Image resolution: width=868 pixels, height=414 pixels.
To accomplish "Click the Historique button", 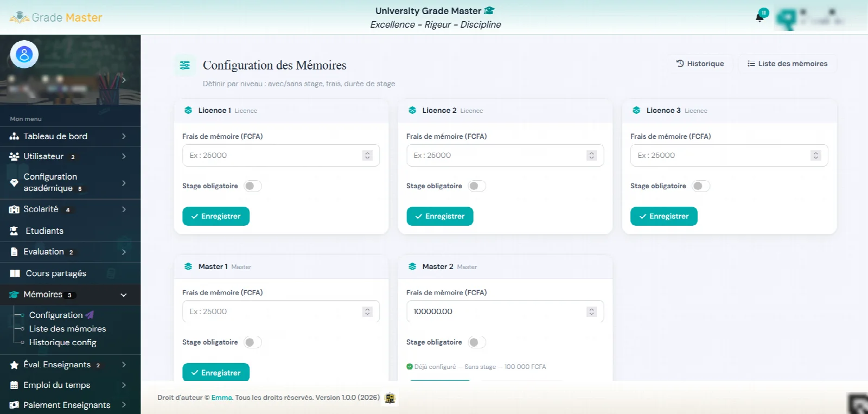I will 700,63.
